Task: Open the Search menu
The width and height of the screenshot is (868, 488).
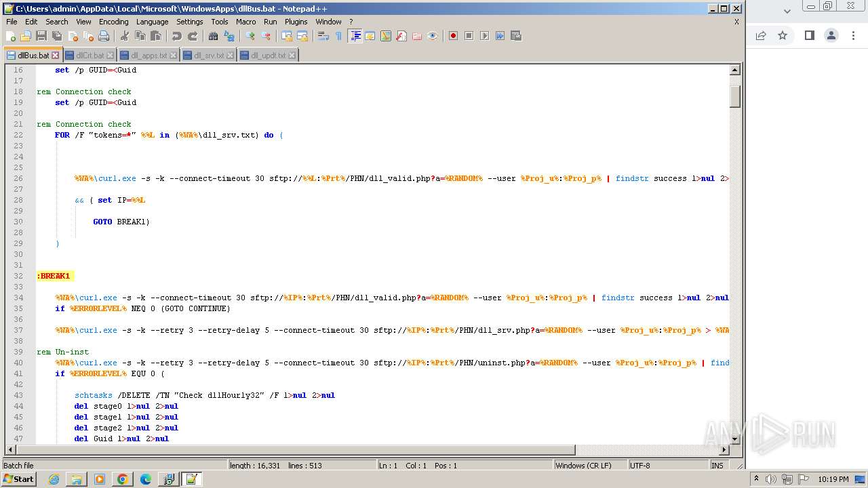Action: (x=57, y=22)
